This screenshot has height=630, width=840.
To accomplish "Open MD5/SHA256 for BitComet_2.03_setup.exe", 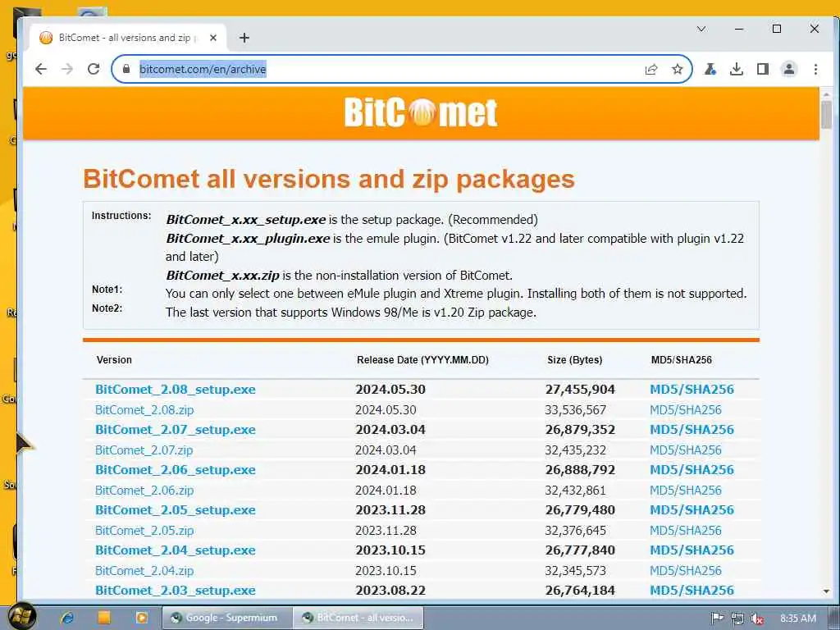I will pos(692,591).
